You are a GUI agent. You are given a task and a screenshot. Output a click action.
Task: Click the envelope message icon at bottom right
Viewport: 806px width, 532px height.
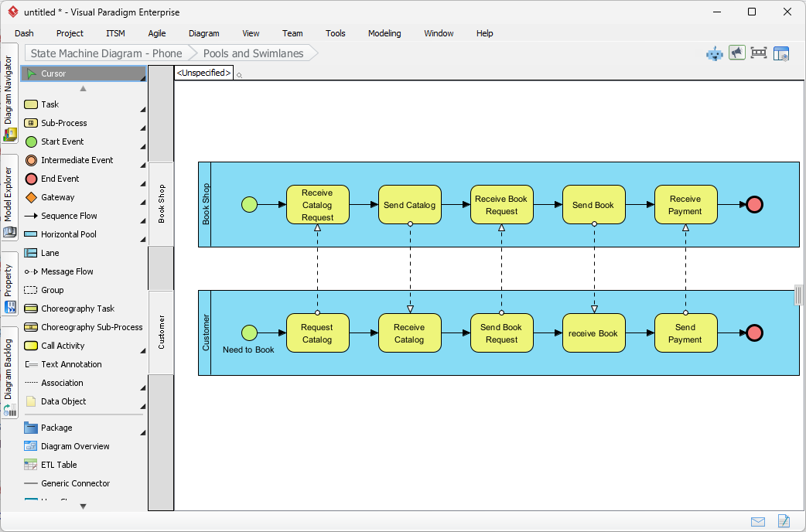758,521
